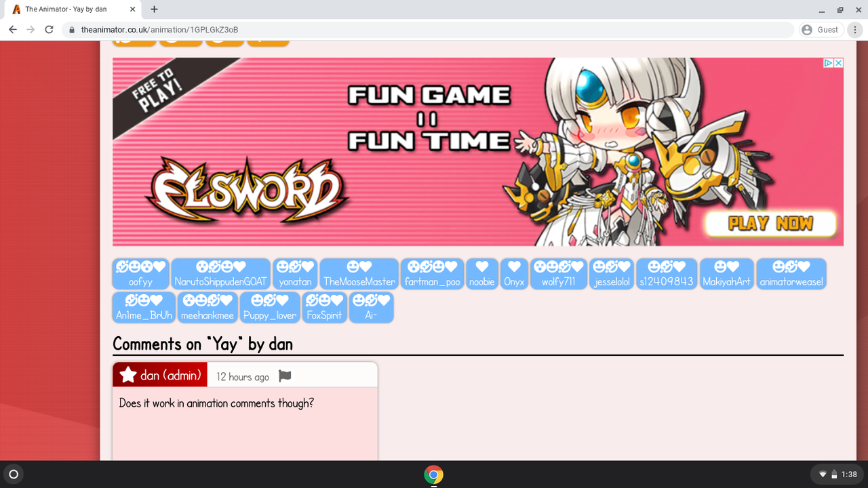Select the fartman_poo reaction badge
868x488 pixels.
(432, 274)
